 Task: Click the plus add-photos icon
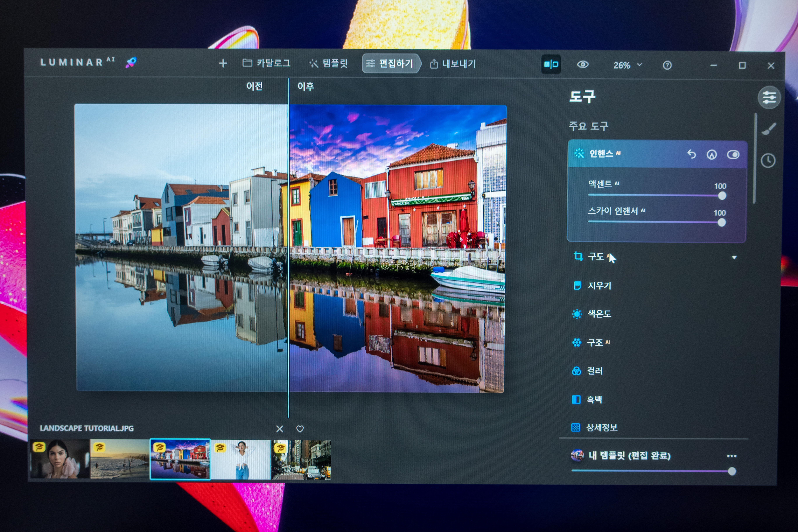tap(223, 63)
